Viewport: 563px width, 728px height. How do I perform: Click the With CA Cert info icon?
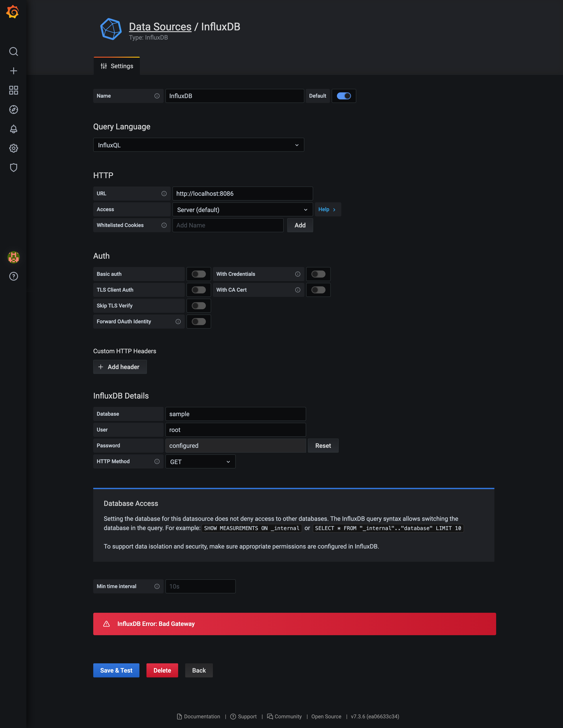point(297,290)
